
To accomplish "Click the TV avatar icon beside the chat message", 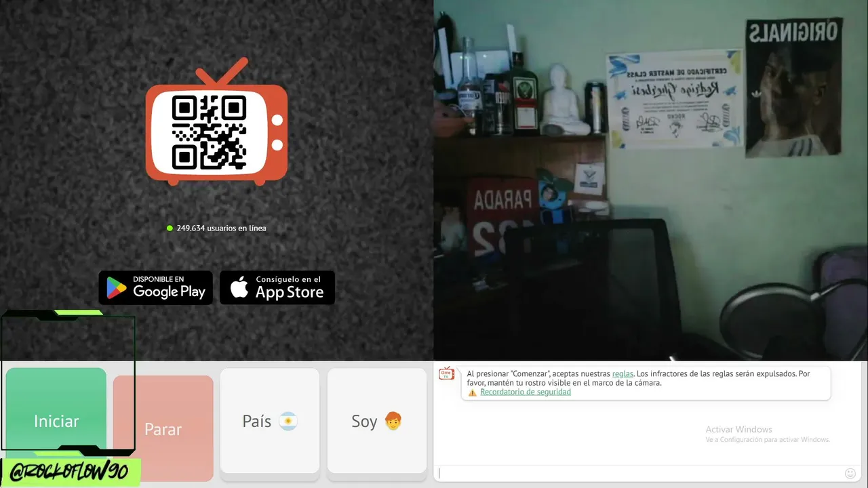I will 446,373.
